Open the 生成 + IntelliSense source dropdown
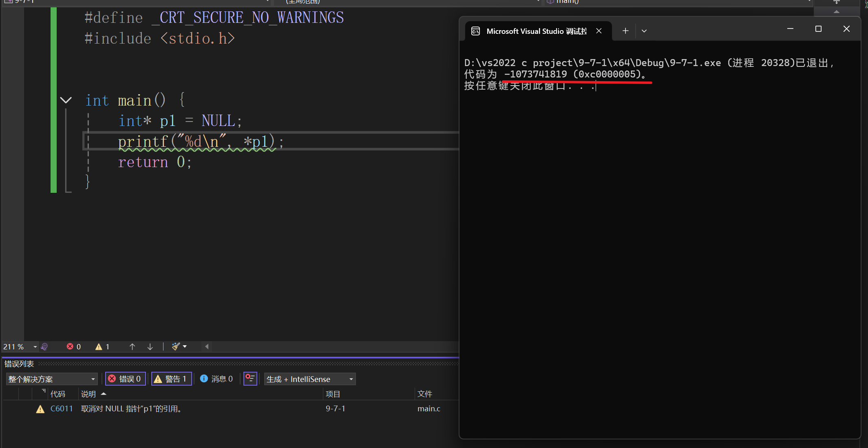Screen dimensions: 868x448 (x=309, y=379)
